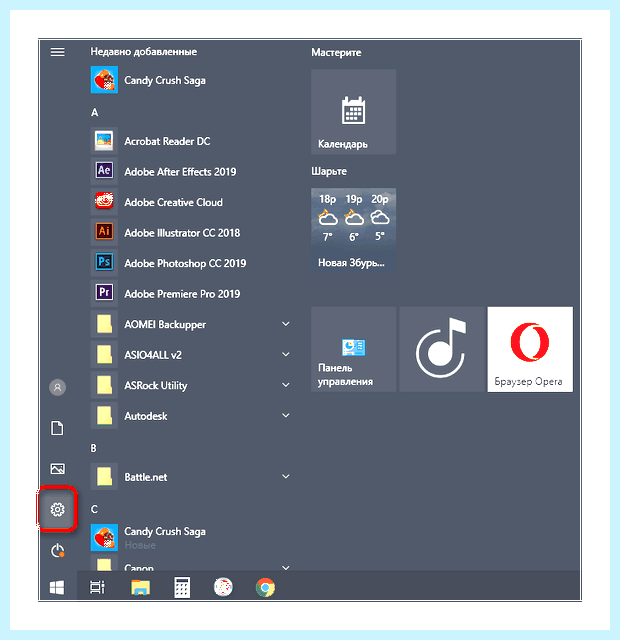Open Candy Crush Saga under letter C
Viewport: 620px width, 640px height.
click(x=190, y=538)
